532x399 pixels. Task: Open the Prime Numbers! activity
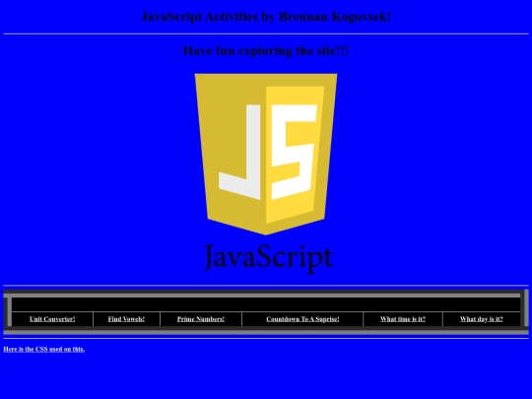coord(201,319)
